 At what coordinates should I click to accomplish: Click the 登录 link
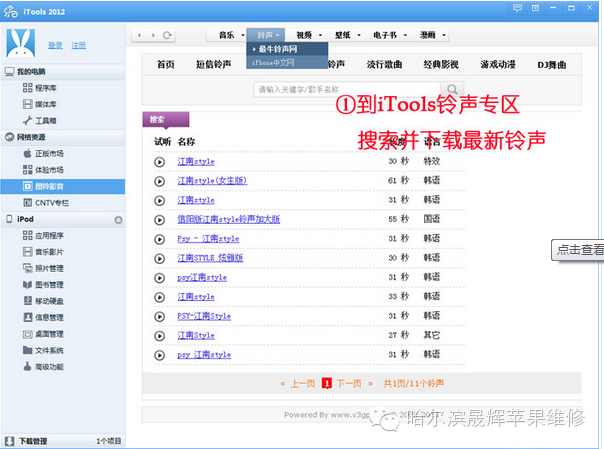(55, 45)
